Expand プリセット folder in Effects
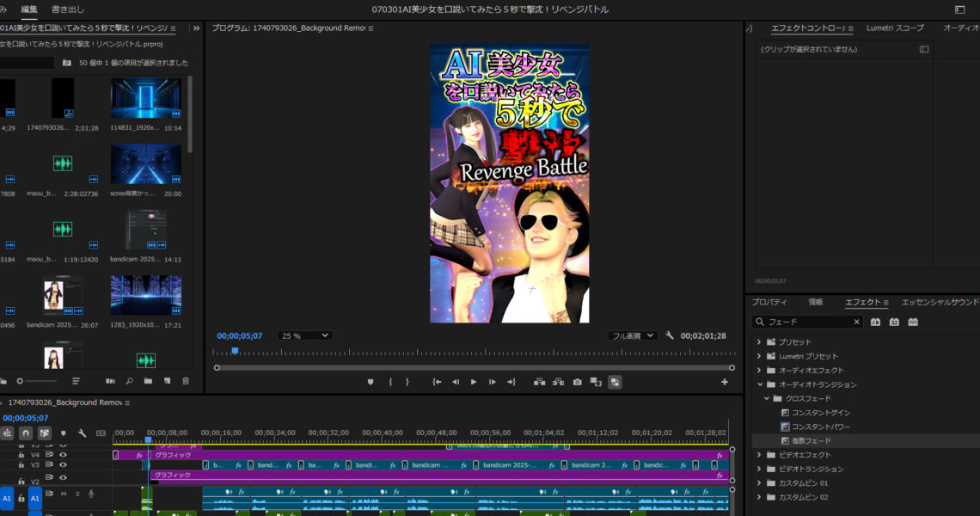 759,342
